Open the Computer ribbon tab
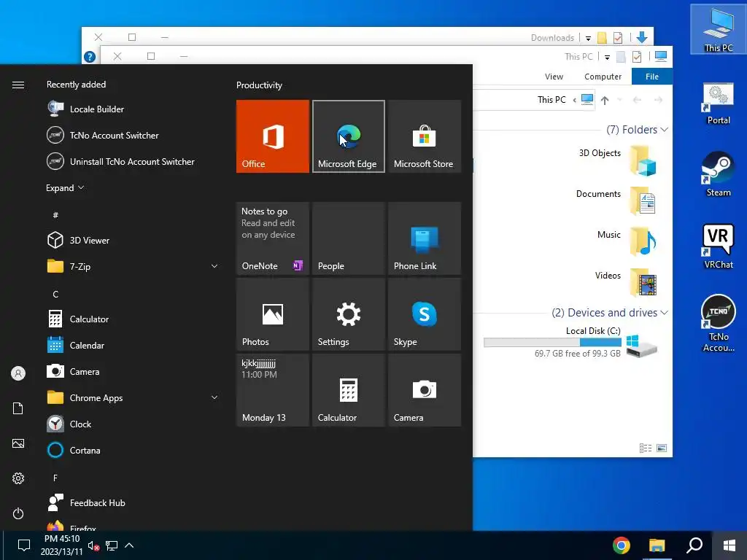The width and height of the screenshot is (747, 560). point(603,77)
